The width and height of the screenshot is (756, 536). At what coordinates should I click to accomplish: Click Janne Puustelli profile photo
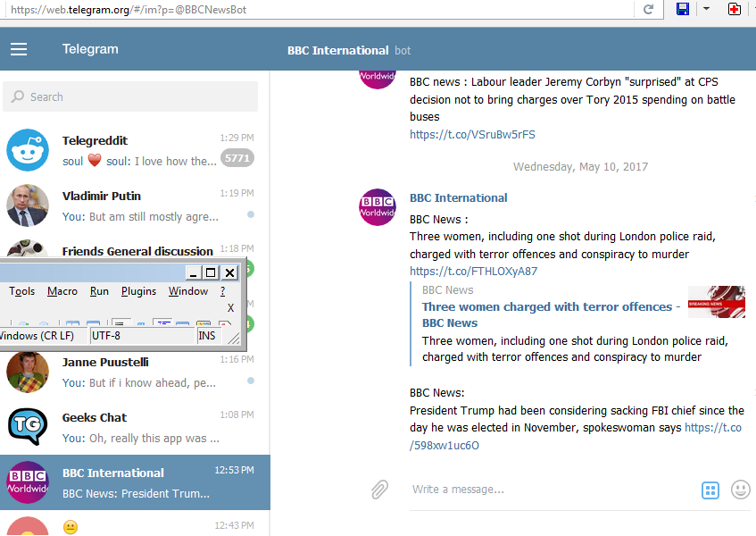coord(28,372)
